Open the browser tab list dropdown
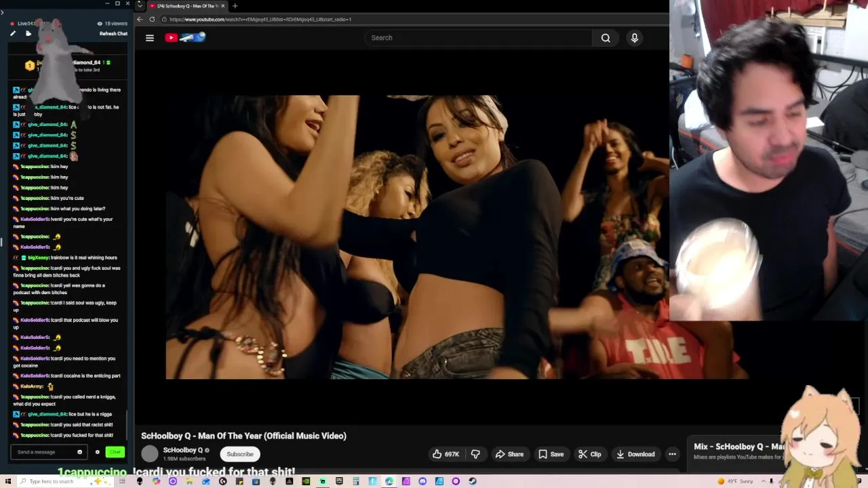 (140, 5)
